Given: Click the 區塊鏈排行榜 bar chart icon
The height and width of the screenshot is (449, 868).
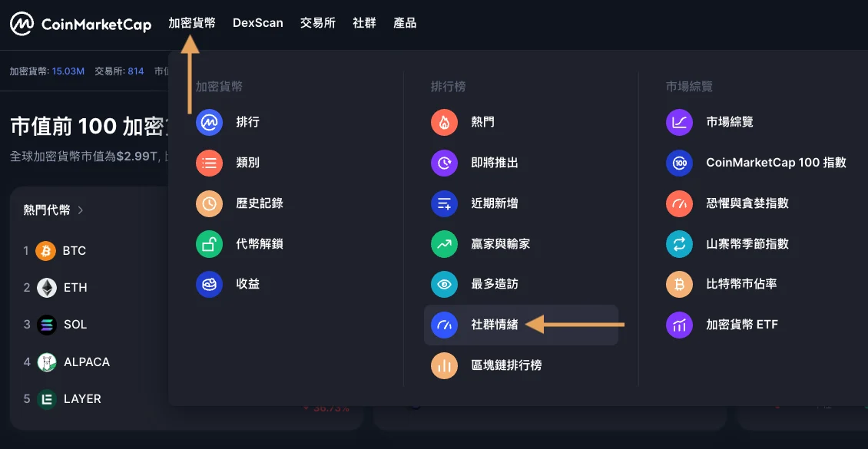Looking at the screenshot, I should [445, 365].
